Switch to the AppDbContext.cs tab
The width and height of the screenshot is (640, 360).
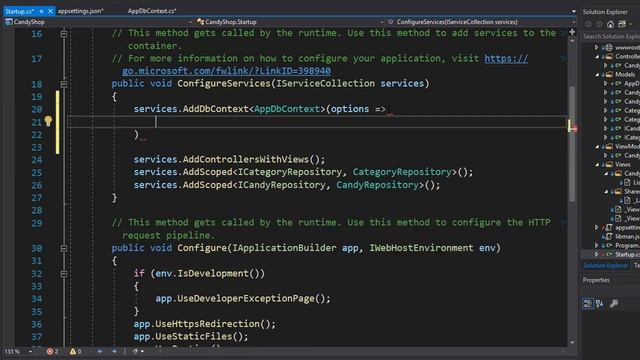pos(152,11)
